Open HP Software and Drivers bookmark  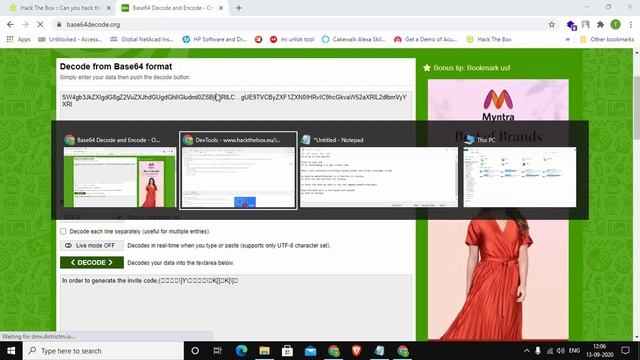tap(214, 39)
